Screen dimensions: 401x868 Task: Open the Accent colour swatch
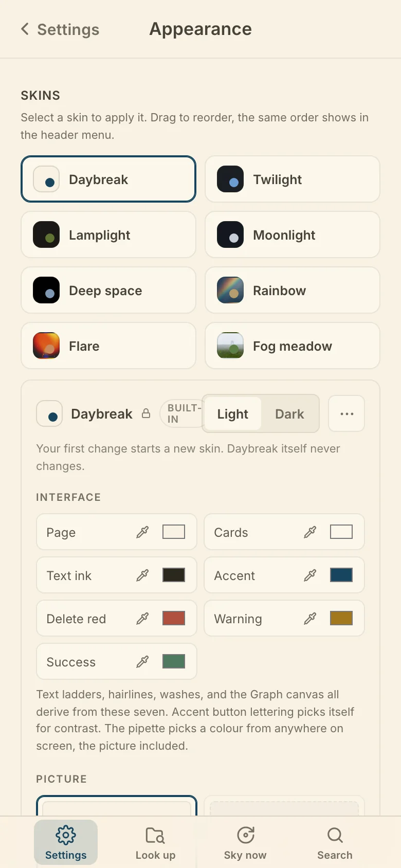[341, 575]
